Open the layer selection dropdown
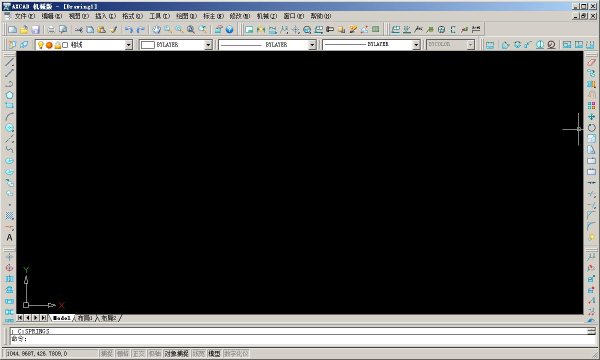 pyautogui.click(x=129, y=45)
